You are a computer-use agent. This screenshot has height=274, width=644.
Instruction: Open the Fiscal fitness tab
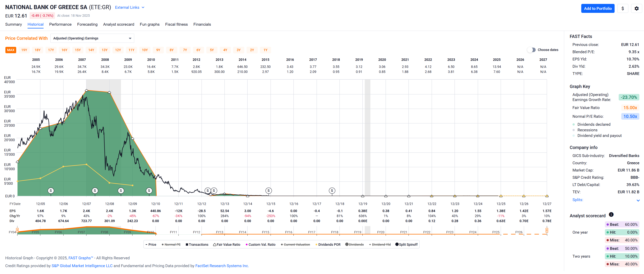coord(176,24)
